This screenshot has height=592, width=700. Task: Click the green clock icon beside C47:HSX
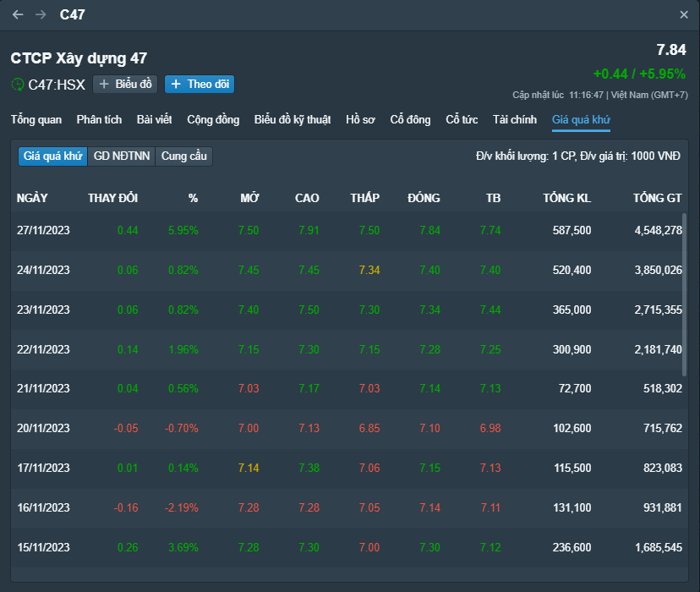tap(18, 84)
